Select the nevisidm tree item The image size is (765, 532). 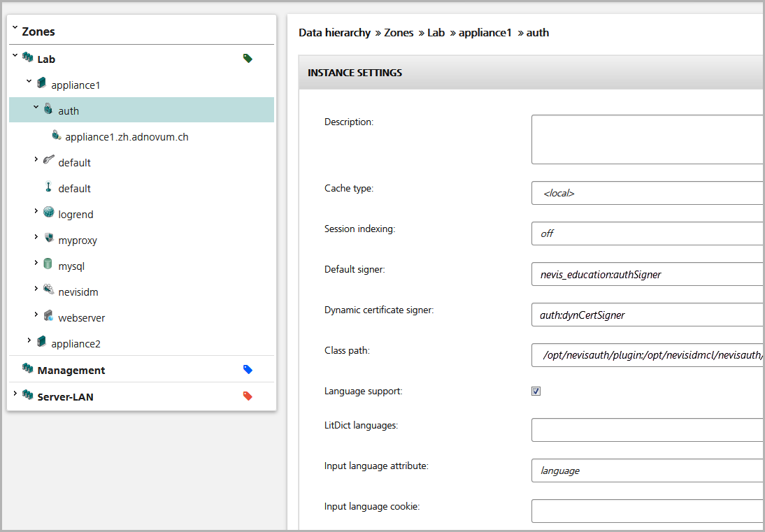tap(78, 292)
